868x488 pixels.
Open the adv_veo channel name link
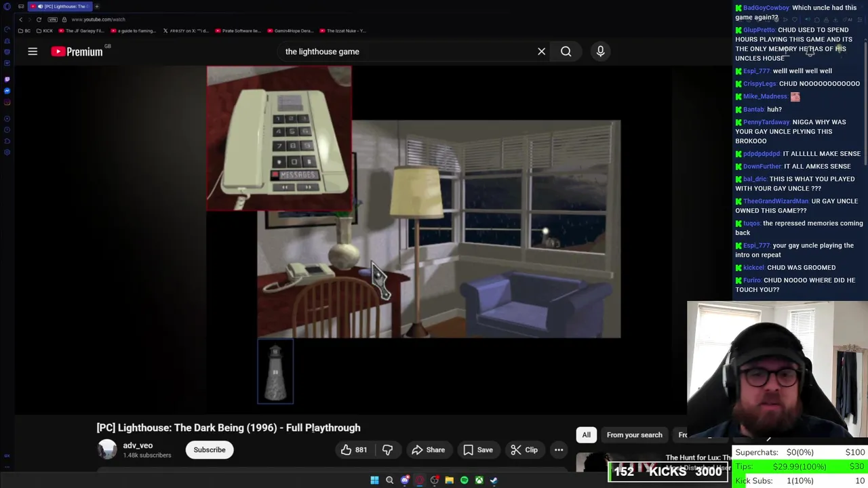click(138, 445)
